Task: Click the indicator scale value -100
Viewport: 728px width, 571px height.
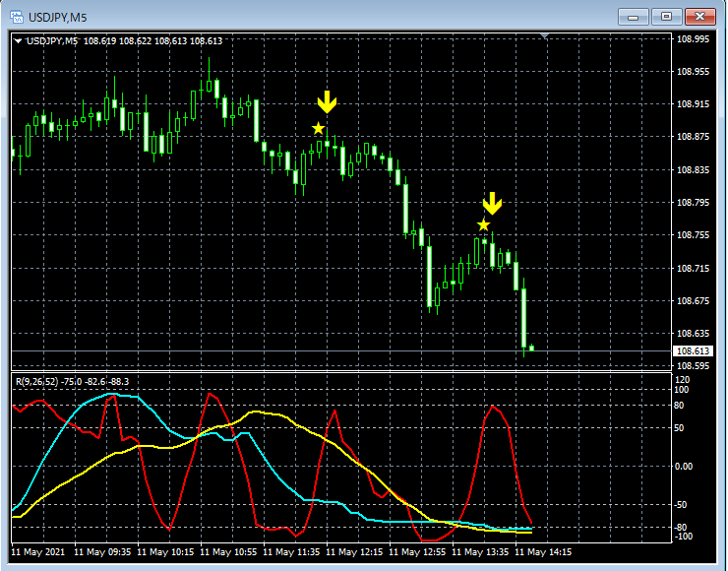Action: [x=683, y=537]
